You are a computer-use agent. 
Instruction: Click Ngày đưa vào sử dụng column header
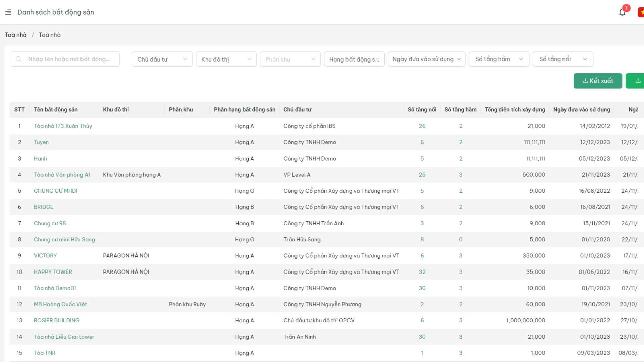click(x=582, y=110)
